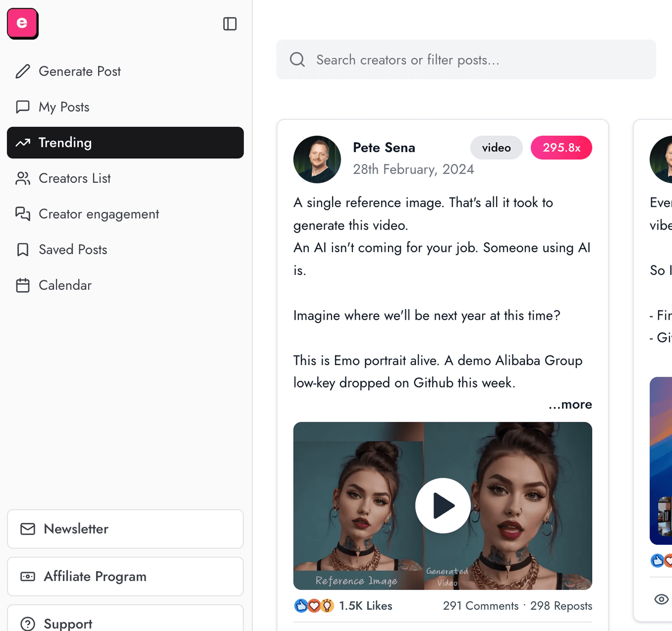Screen dimensions: 672x631
Task: Click the Creators List people icon
Action: pyautogui.click(x=22, y=178)
